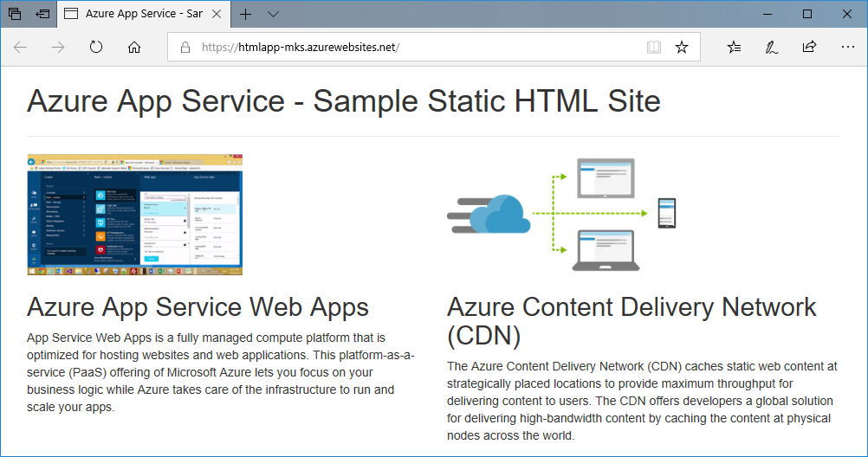Refresh the current page
The width and height of the screenshot is (868, 457).
[x=96, y=47]
